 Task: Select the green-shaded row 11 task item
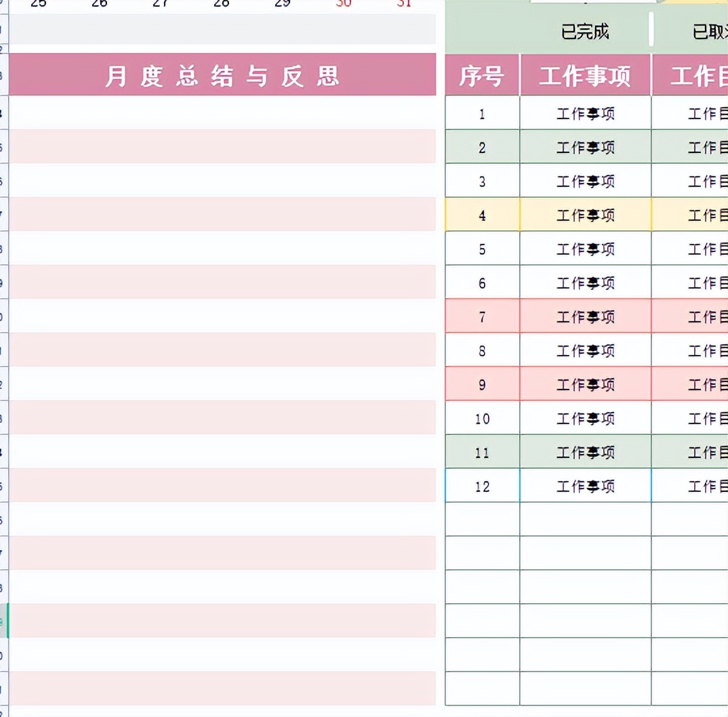585,452
